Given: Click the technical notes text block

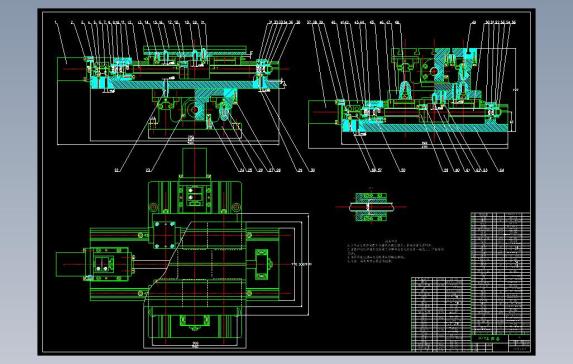Looking at the screenshot, I should (x=395, y=251).
